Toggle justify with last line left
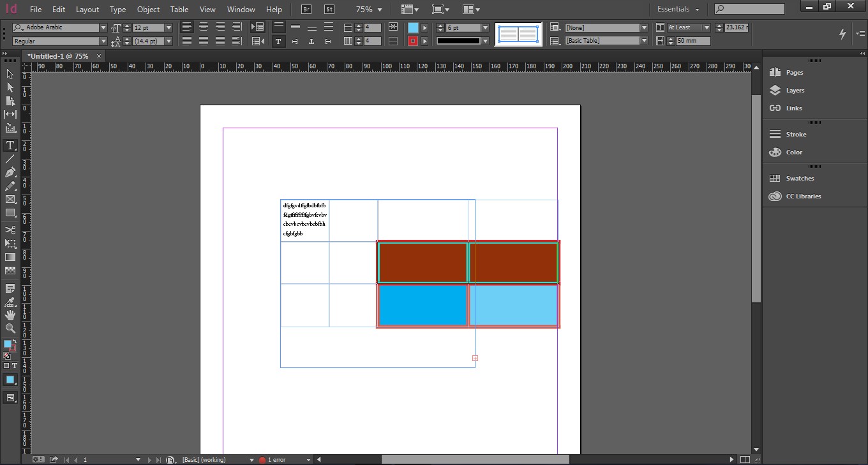Image resolution: width=868 pixels, height=465 pixels. 187,41
